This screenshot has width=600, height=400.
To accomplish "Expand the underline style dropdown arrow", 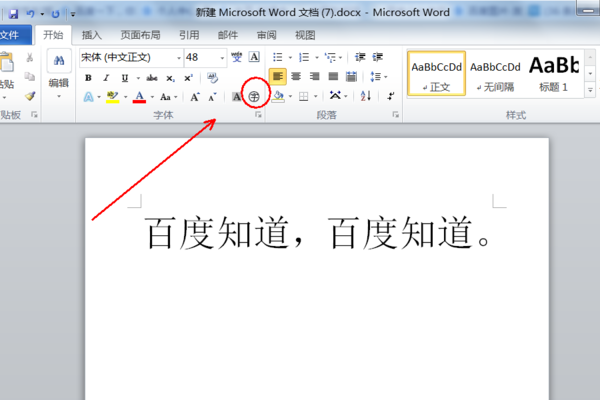I will click(x=138, y=78).
